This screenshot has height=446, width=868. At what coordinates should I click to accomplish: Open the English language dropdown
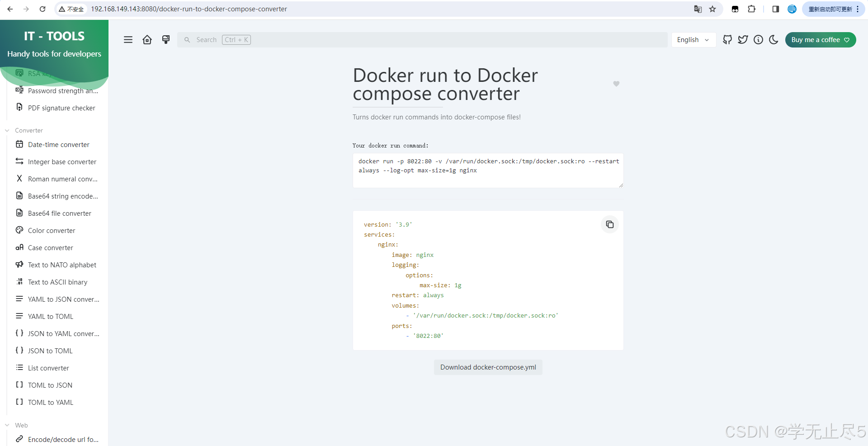click(693, 40)
